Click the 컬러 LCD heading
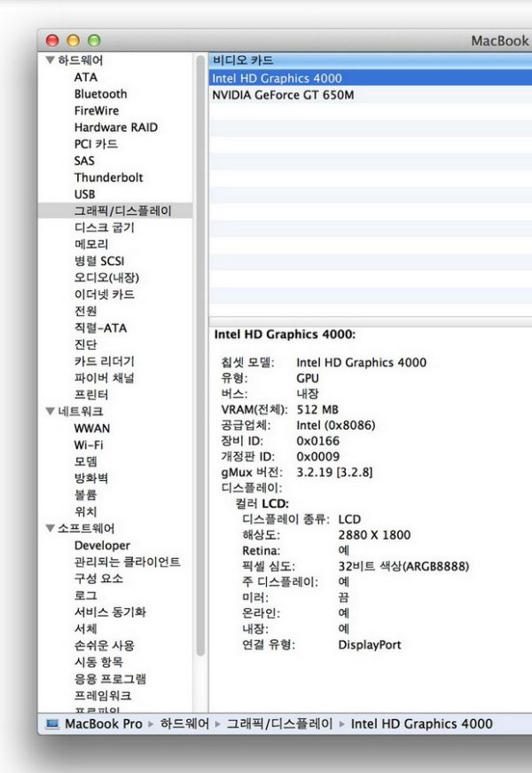The width and height of the screenshot is (532, 773). (x=262, y=504)
